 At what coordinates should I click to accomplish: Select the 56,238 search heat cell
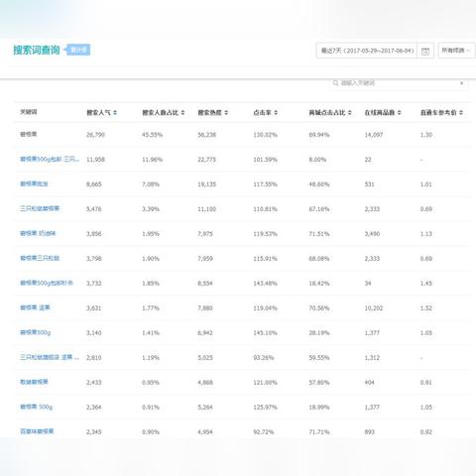207,135
